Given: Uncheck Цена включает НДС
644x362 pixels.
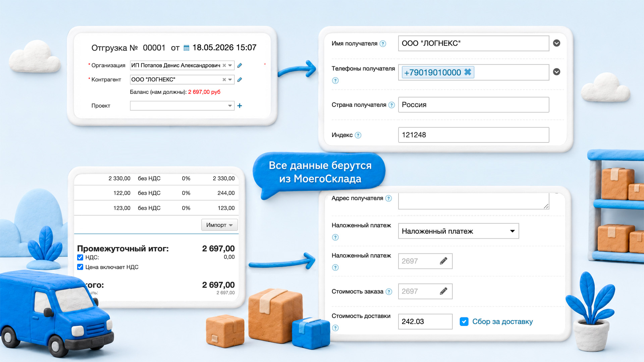Looking at the screenshot, I should (x=80, y=267).
